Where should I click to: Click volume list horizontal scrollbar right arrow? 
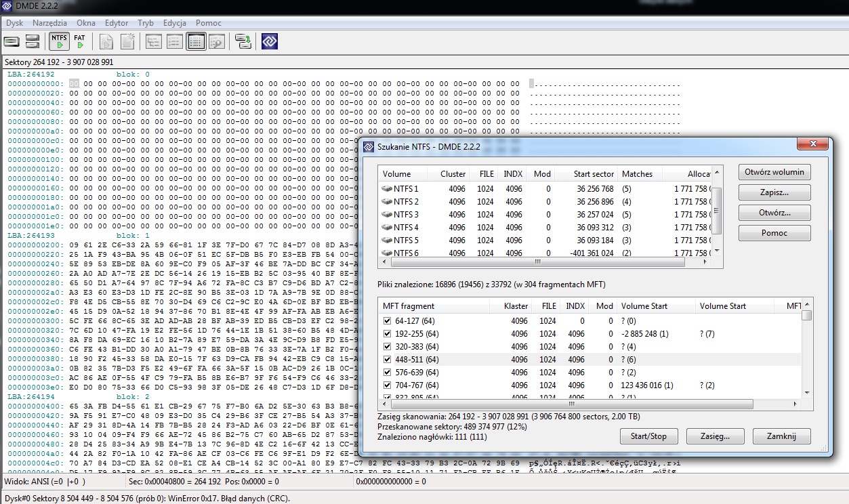click(x=706, y=261)
